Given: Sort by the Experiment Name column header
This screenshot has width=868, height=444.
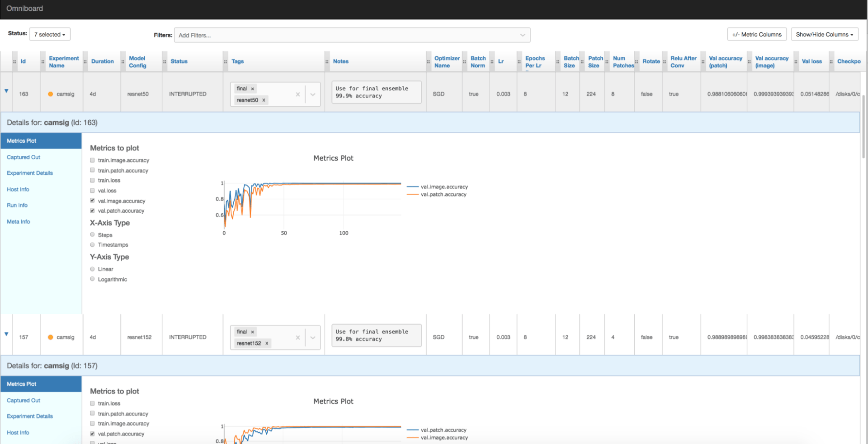Looking at the screenshot, I should tap(64, 62).
